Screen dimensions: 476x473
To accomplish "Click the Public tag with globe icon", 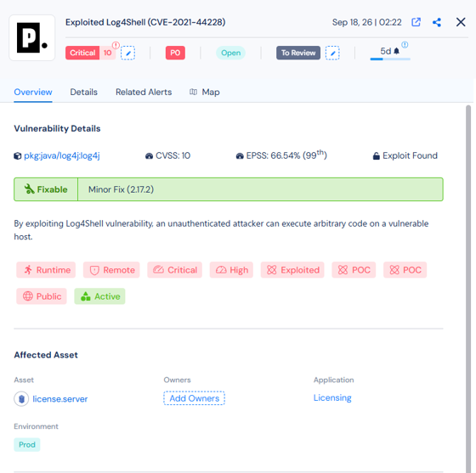I will (x=42, y=296).
